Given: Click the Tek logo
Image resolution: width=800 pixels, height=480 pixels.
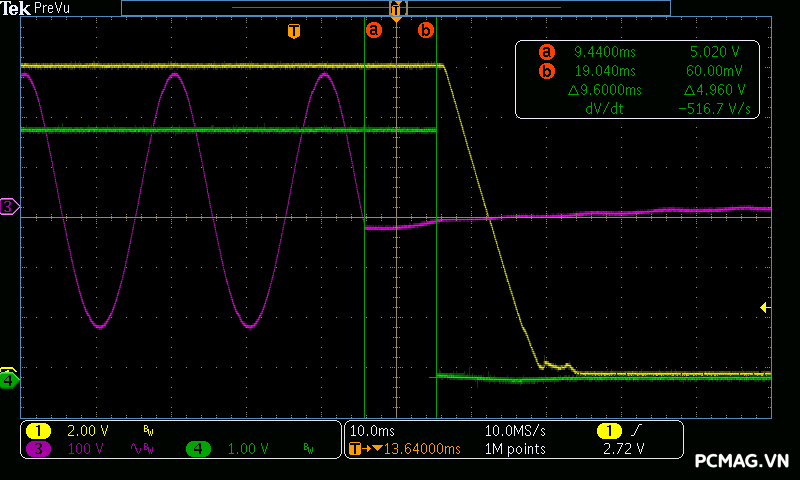Looking at the screenshot, I should tap(16, 8).
